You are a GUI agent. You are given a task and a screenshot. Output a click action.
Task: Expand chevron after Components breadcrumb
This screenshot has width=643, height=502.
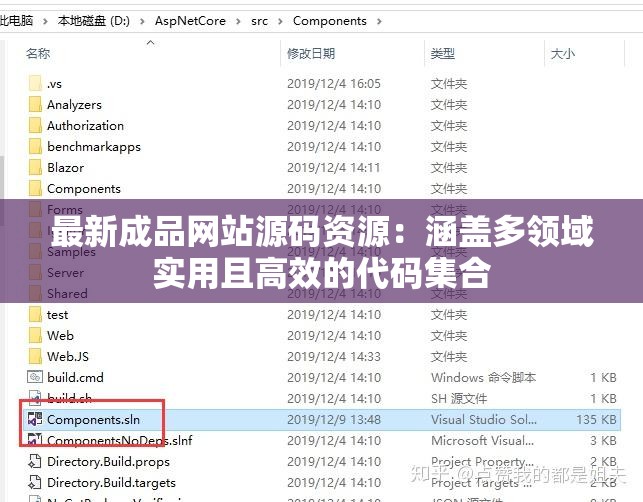[379, 21]
